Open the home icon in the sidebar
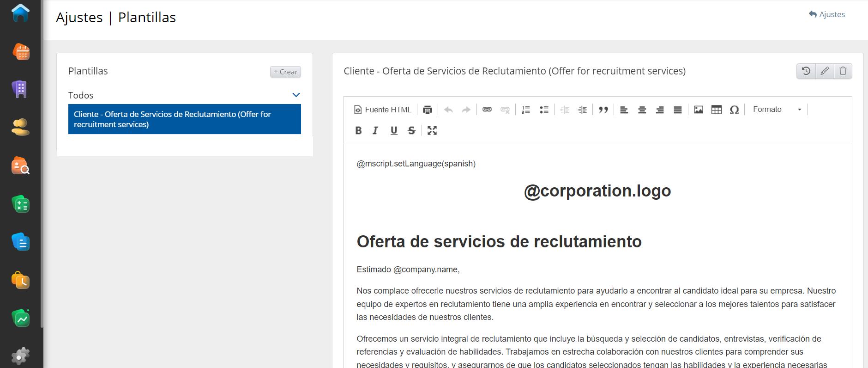The image size is (868, 368). (21, 13)
